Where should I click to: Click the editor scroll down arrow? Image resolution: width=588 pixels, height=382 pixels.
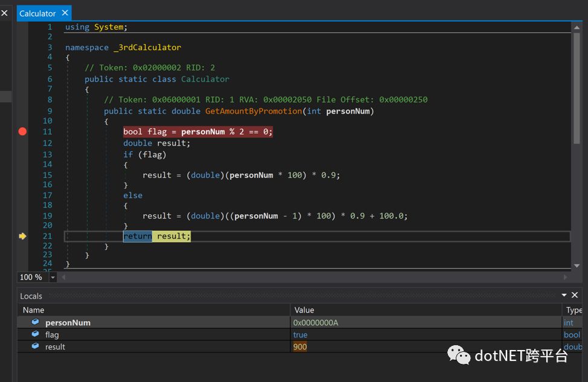[577, 266]
